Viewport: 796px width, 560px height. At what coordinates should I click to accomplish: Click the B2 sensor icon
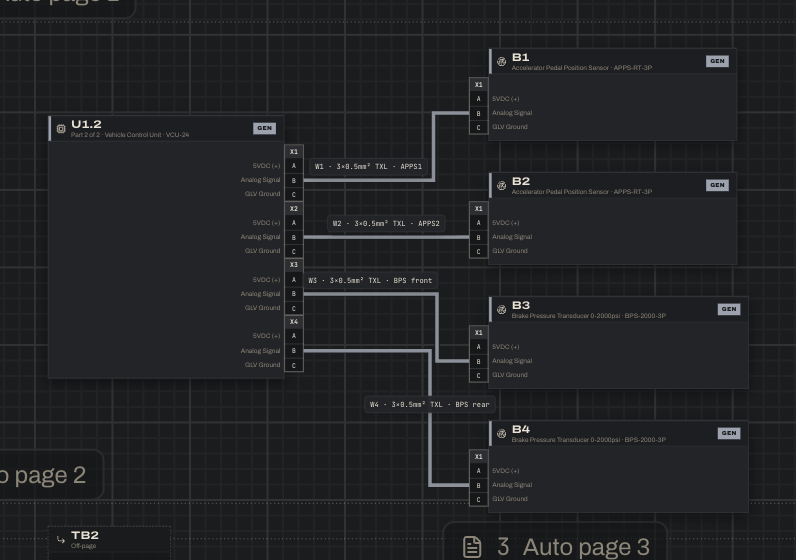click(x=502, y=185)
